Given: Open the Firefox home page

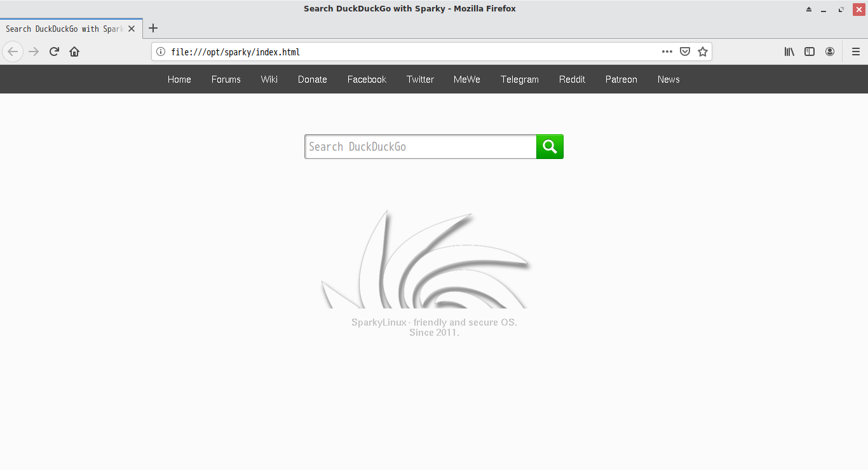Looking at the screenshot, I should [x=74, y=52].
